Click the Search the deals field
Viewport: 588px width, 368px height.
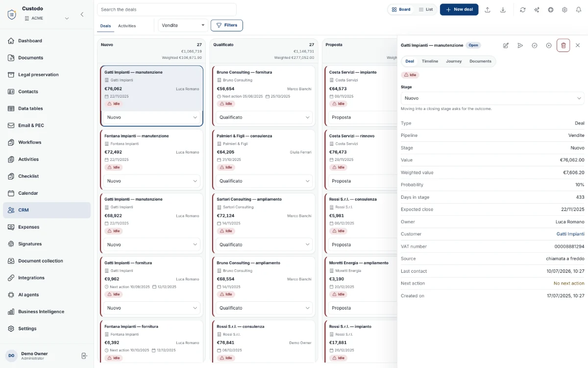click(167, 9)
